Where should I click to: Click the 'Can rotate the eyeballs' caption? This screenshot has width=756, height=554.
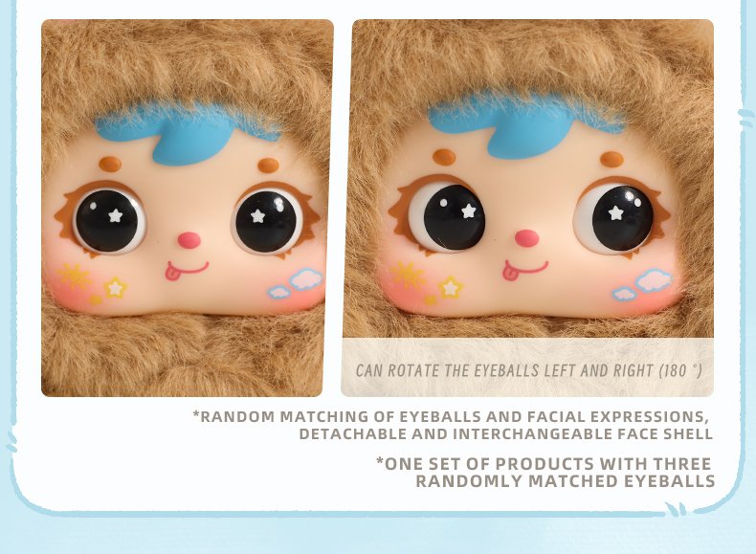click(529, 371)
